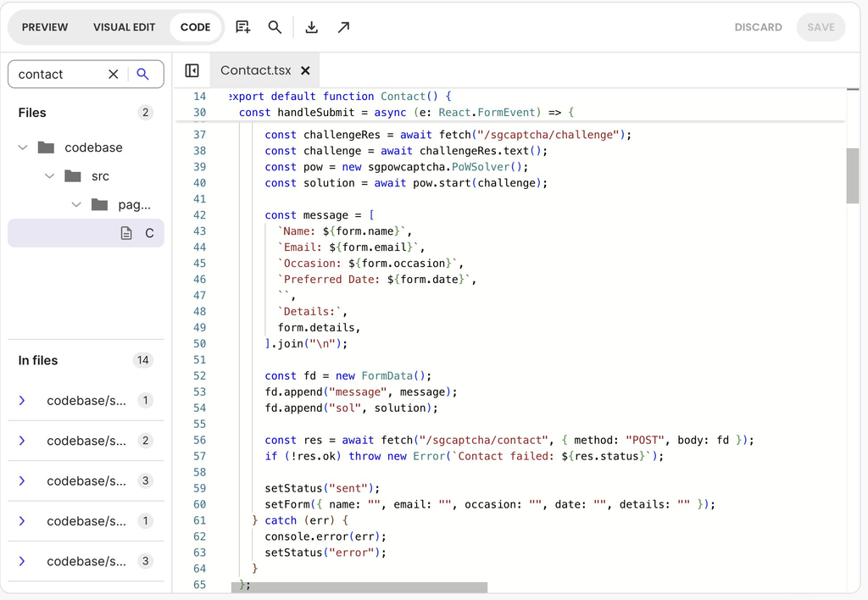Click 'pow.start(challenge)' on line 40
Image resolution: width=868 pixels, height=600 pixels.
point(476,183)
